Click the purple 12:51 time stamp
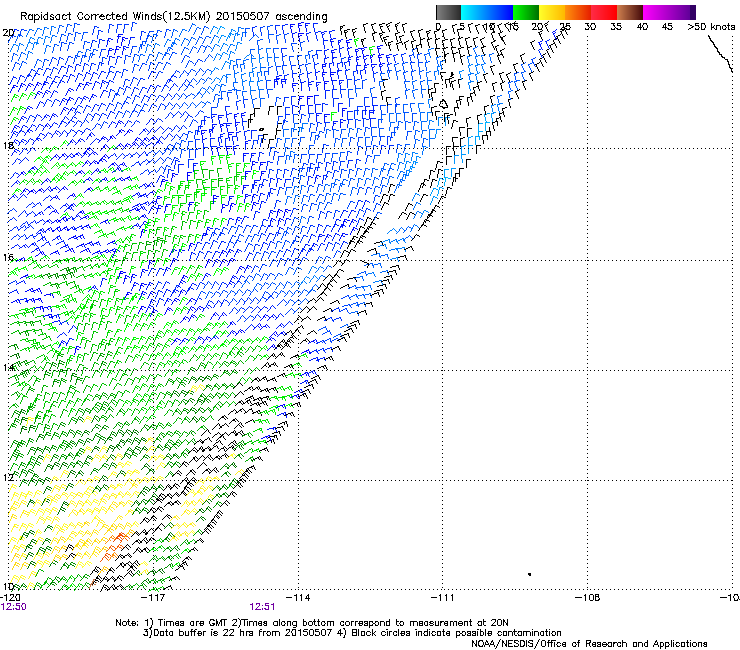 coord(262,607)
